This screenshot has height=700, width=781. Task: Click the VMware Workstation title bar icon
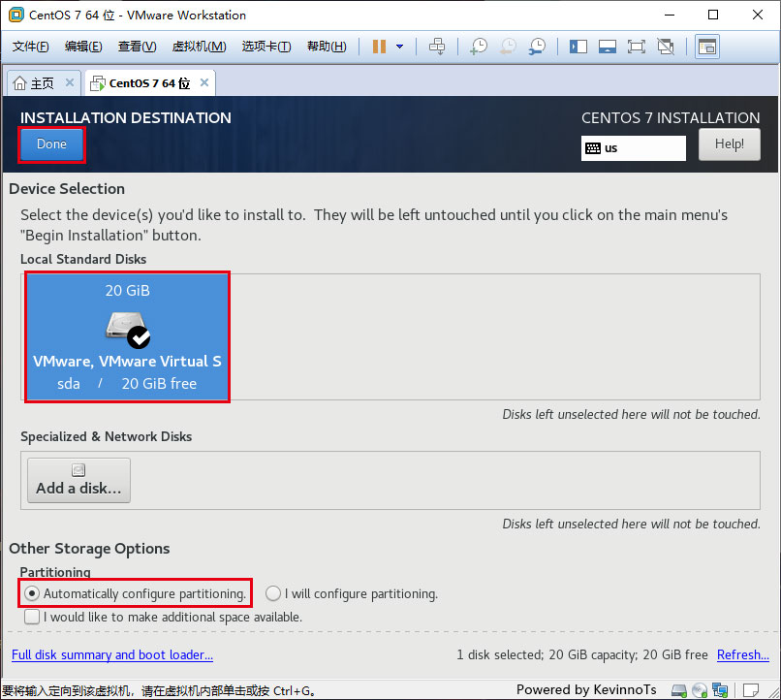point(16,15)
